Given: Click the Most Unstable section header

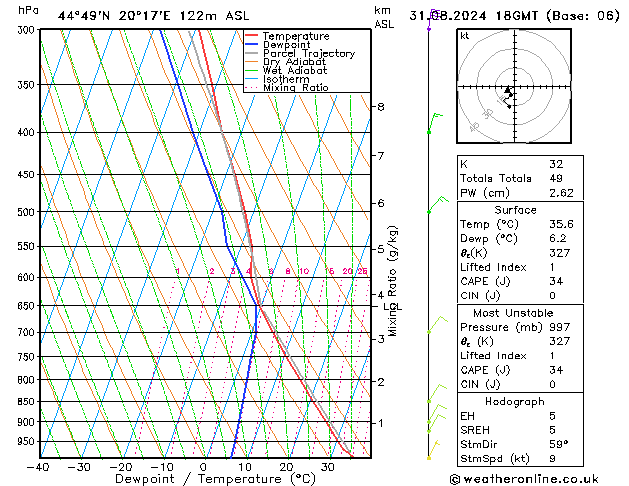Looking at the screenshot, I should click(x=515, y=312).
